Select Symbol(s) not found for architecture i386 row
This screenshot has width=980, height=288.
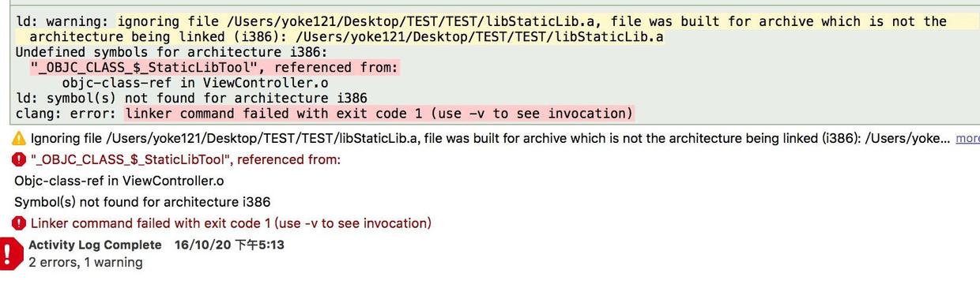pyautogui.click(x=142, y=202)
